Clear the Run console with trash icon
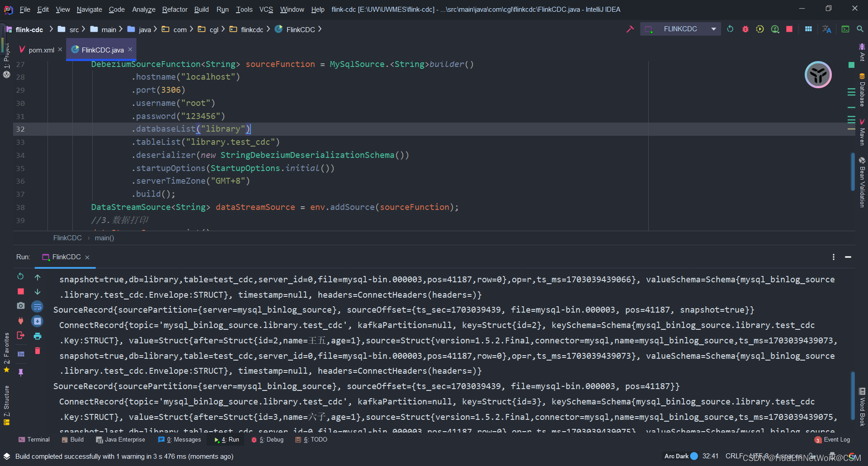Image resolution: width=868 pixels, height=466 pixels. pos(38,351)
